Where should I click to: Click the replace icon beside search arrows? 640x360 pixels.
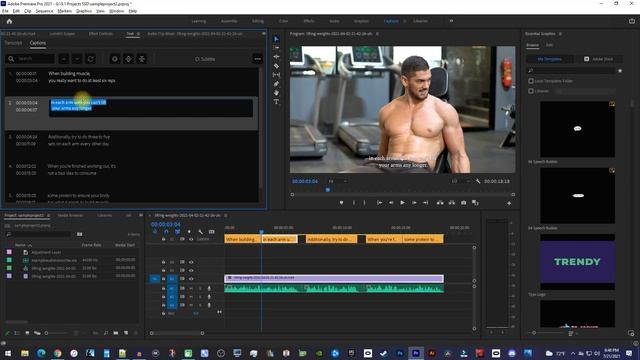[x=90, y=59]
